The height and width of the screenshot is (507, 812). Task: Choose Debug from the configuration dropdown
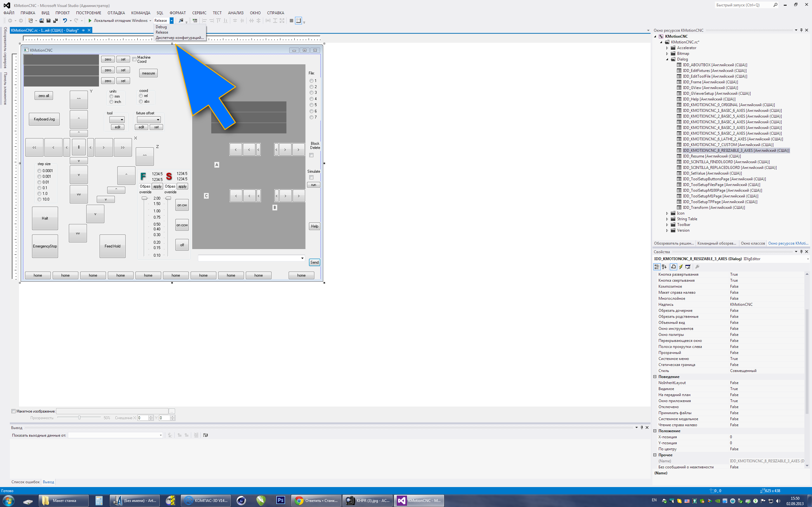coord(161,27)
